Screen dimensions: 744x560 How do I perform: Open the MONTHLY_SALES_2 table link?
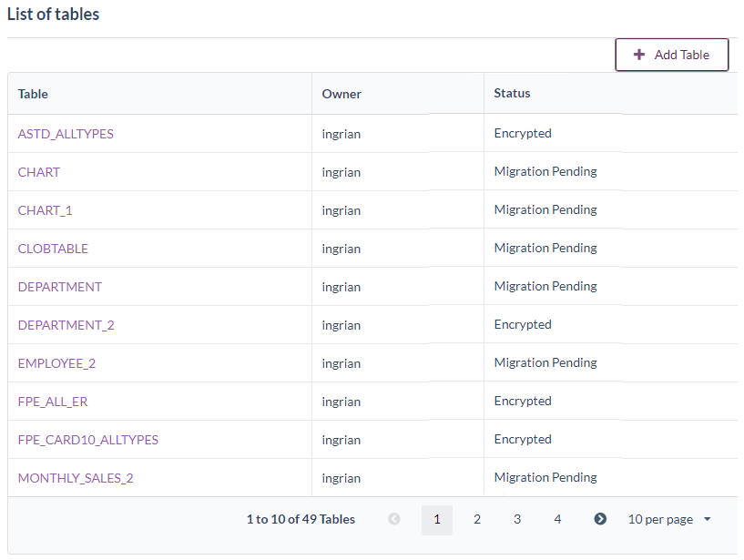(x=76, y=478)
